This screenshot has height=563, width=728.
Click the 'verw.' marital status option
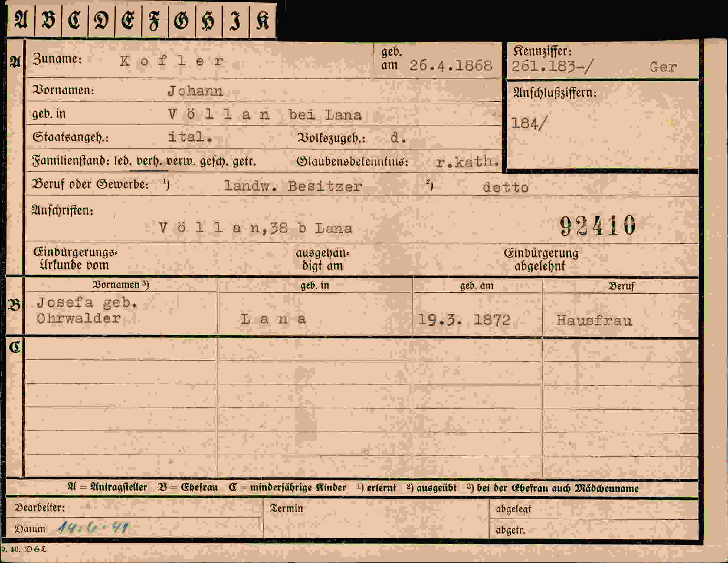click(x=180, y=161)
